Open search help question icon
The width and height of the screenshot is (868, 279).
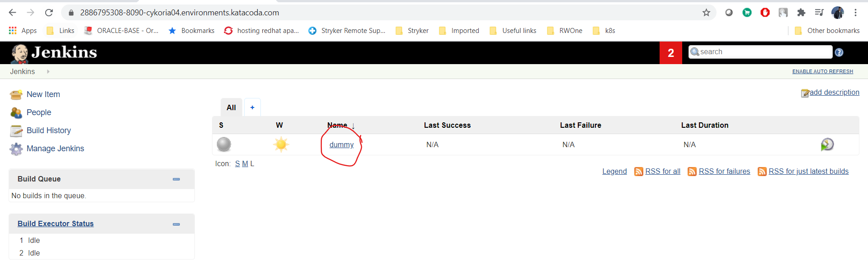[839, 52]
